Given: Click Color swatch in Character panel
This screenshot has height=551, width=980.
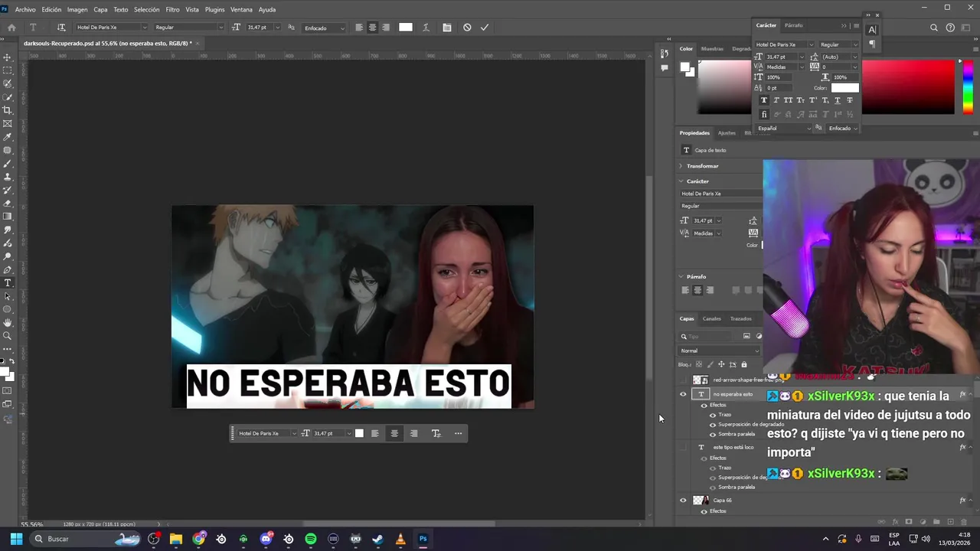Looking at the screenshot, I should 845,88.
